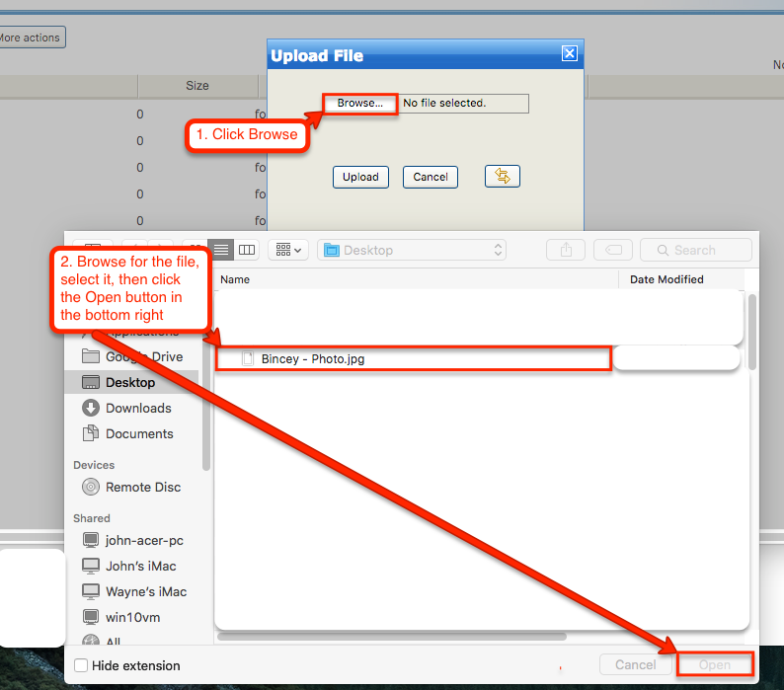
Task: Open Documents folder in sidebar
Action: tap(139, 433)
